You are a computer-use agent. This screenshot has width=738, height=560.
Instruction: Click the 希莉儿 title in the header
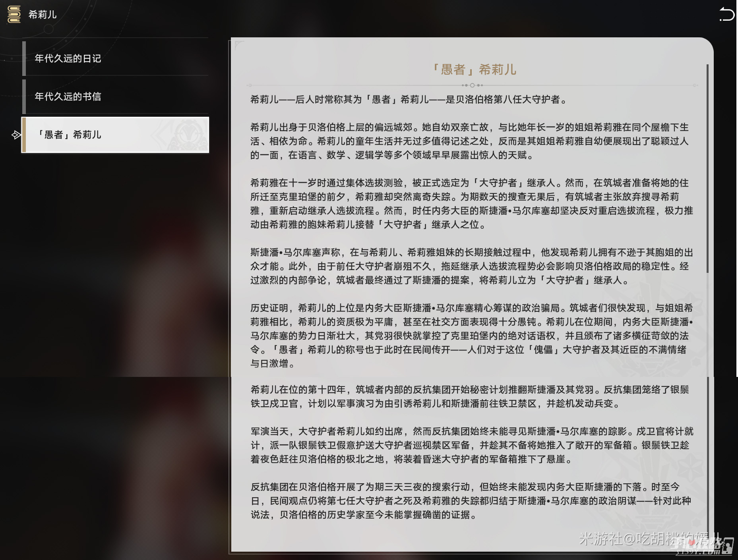click(x=43, y=15)
